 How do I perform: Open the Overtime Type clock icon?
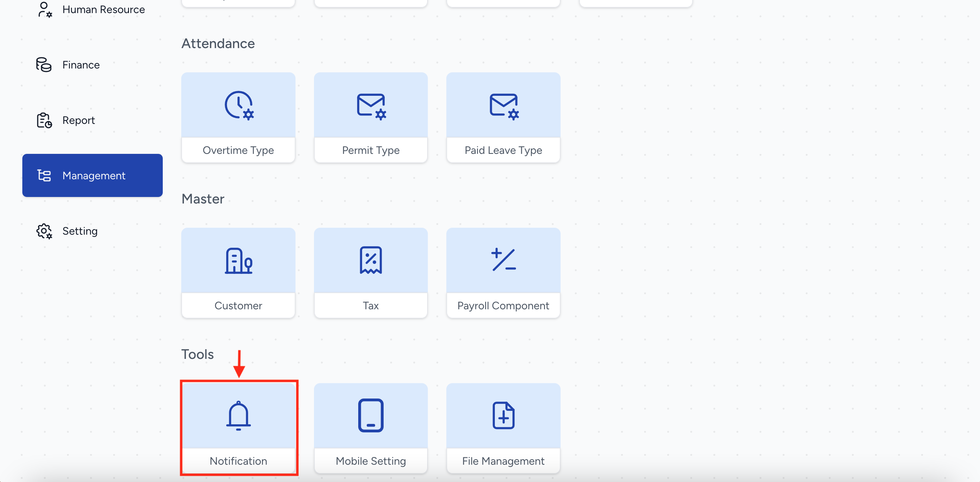239,105
